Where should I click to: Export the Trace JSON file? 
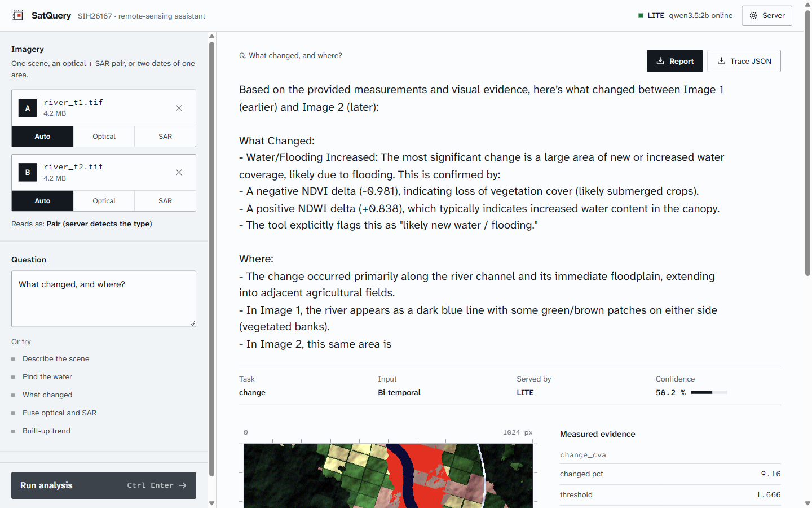point(744,61)
